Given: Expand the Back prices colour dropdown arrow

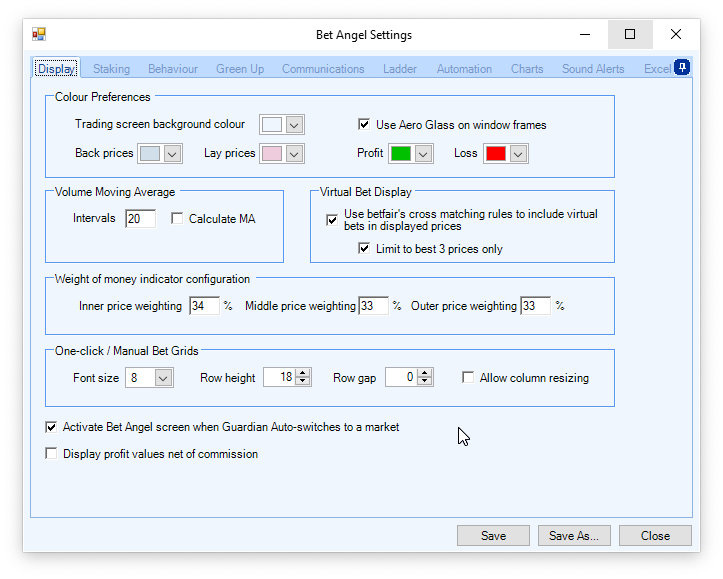Looking at the screenshot, I should coord(172,154).
